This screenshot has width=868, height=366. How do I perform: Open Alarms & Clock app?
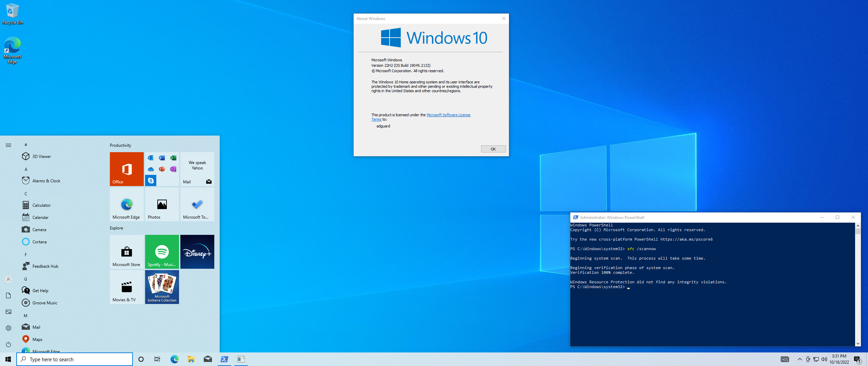coord(61,181)
